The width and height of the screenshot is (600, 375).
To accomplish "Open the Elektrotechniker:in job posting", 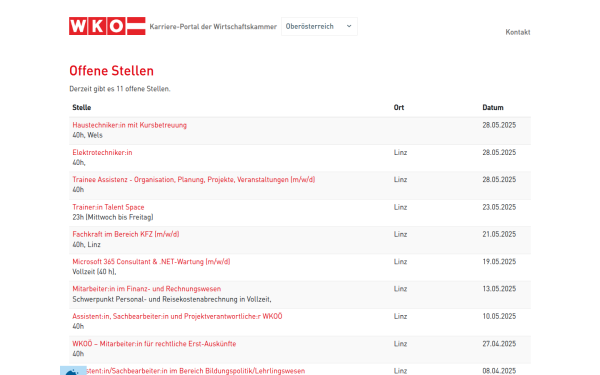I will (x=102, y=152).
